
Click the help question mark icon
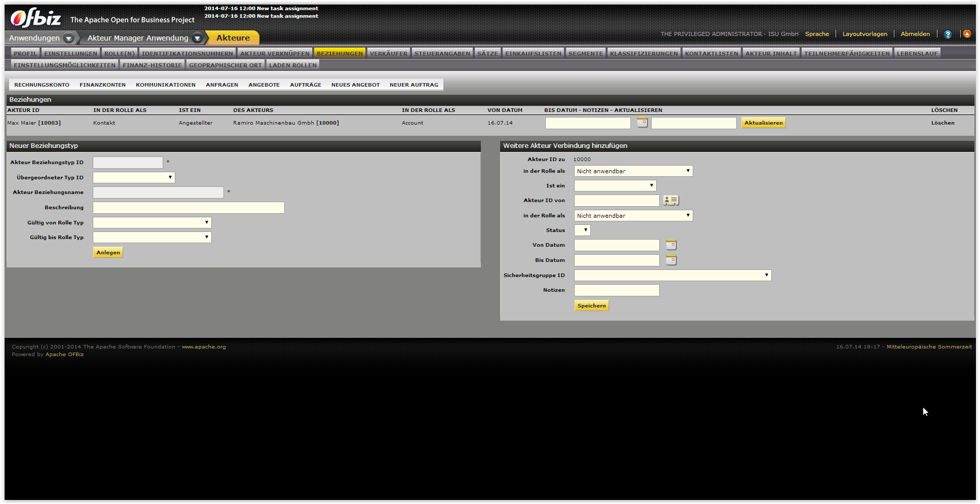(x=948, y=34)
